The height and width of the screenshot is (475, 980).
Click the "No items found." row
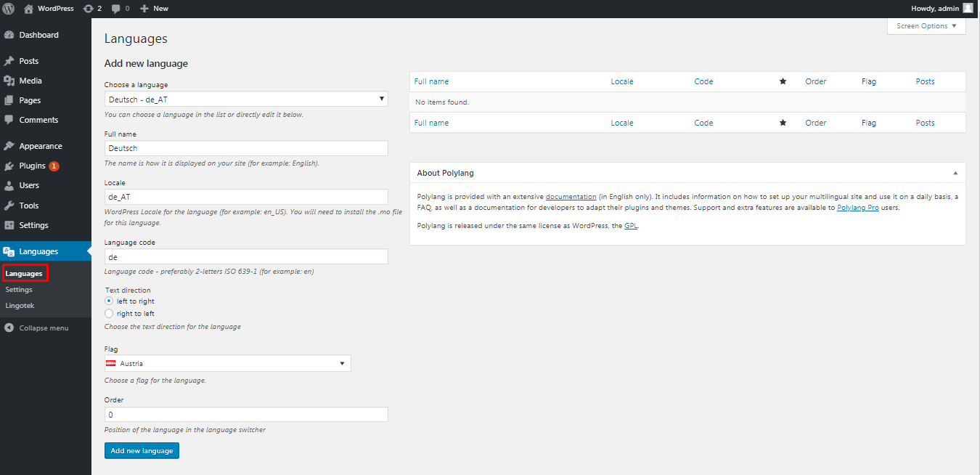(x=687, y=102)
